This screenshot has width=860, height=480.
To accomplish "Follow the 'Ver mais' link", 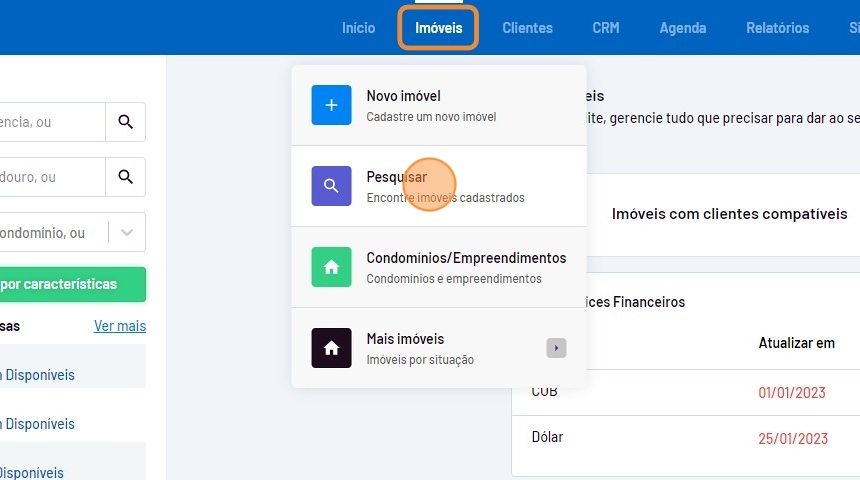I will (x=120, y=326).
